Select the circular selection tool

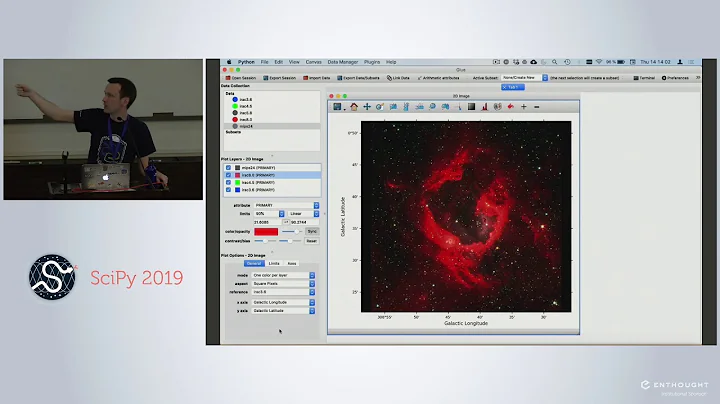[x=432, y=107]
